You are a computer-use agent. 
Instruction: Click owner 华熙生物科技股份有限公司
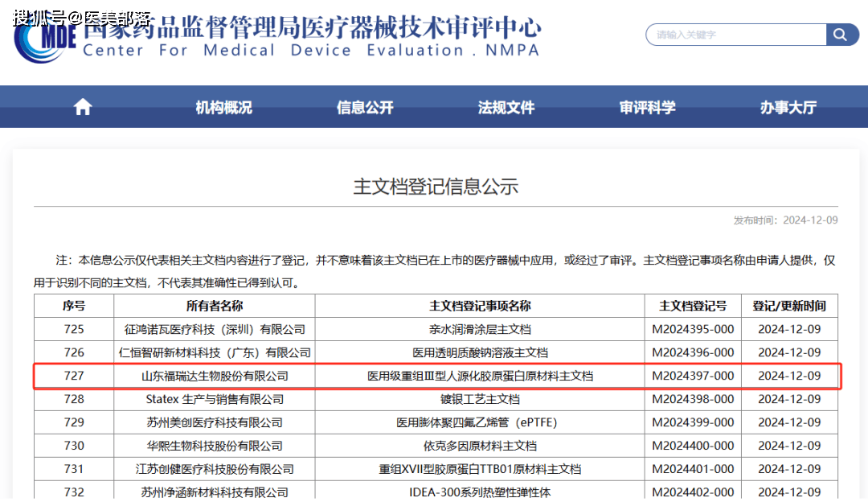[215, 446]
